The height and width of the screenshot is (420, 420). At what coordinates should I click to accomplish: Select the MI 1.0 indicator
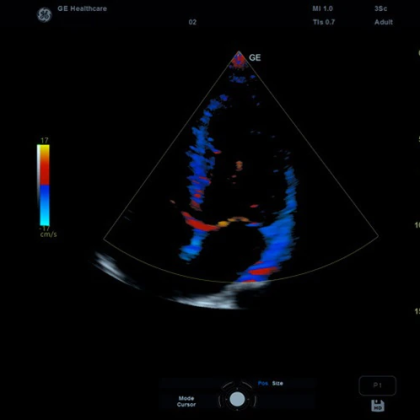click(322, 9)
